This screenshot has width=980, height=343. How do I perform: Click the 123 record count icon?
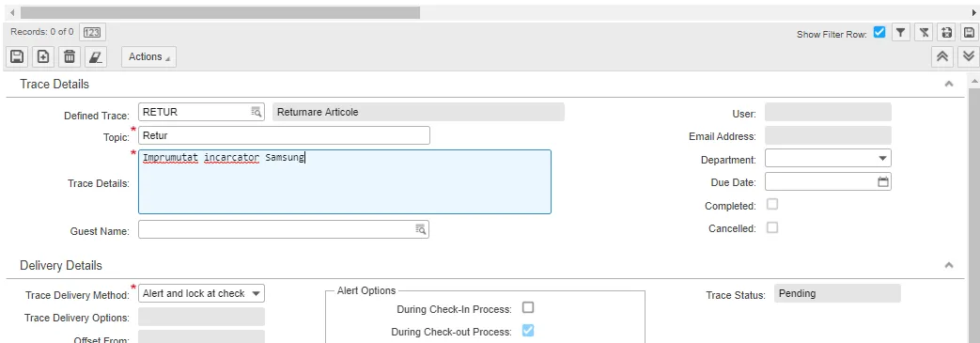click(92, 33)
